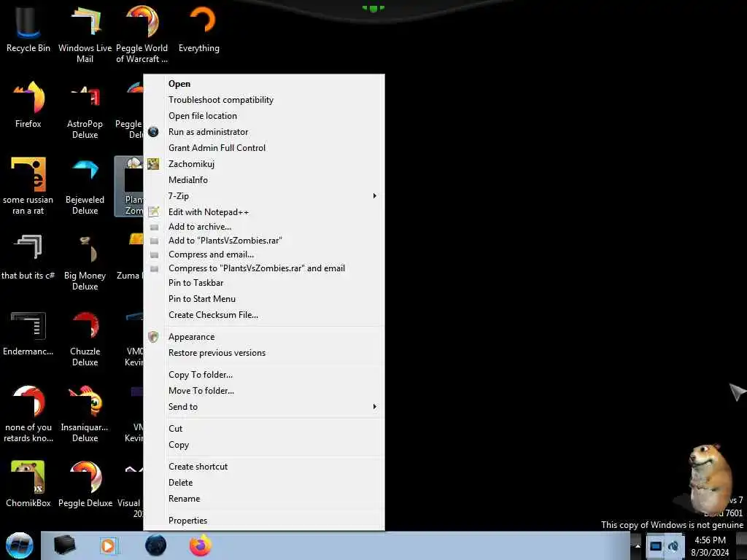Viewport: 747px width, 560px height.
Task: Choose Copy in the context menu
Action: 264,445
